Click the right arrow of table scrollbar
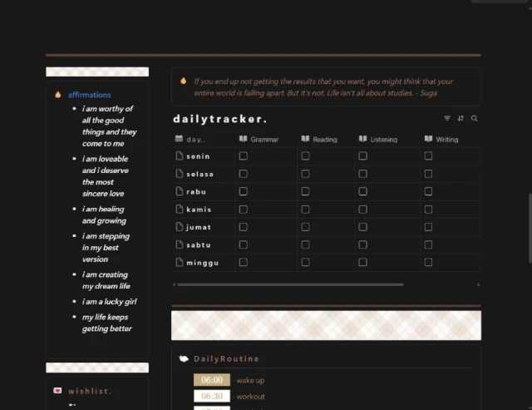 [479, 284]
